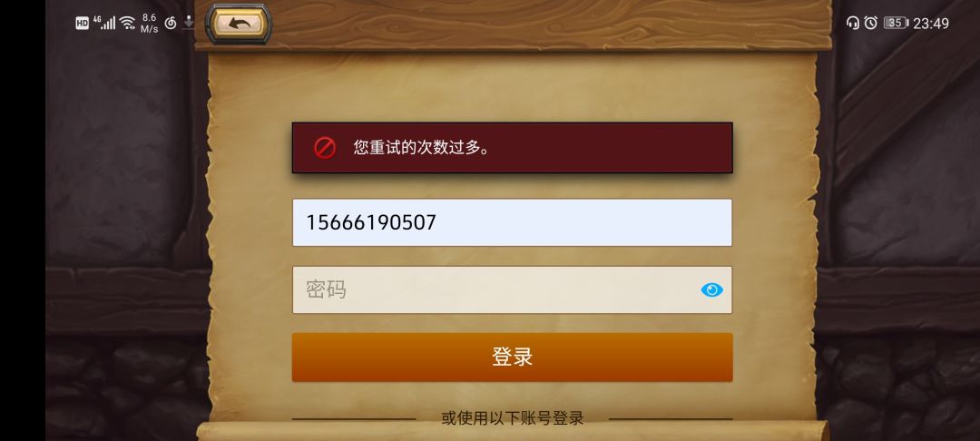
Task: Tap the 23:49 clock display
Action: 931,23
